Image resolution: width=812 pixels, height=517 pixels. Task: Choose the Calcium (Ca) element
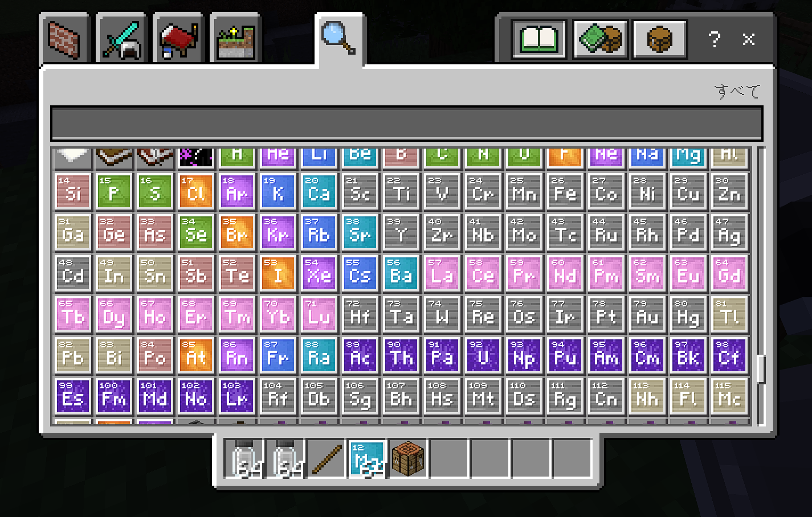tap(319, 191)
